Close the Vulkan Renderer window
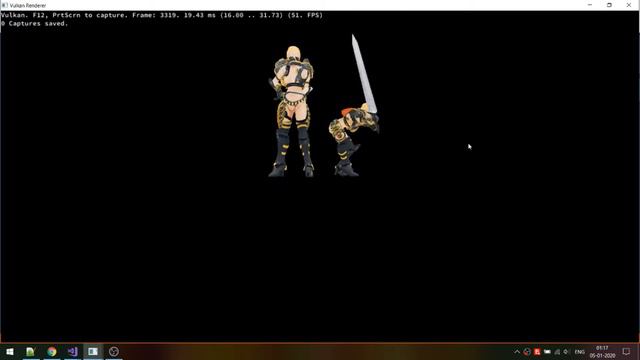This screenshot has height=360, width=640. point(629,5)
